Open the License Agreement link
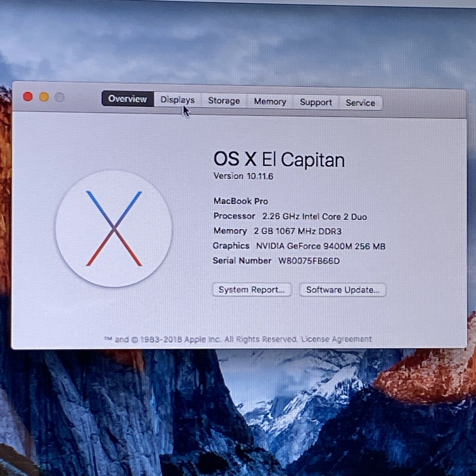 (x=336, y=339)
